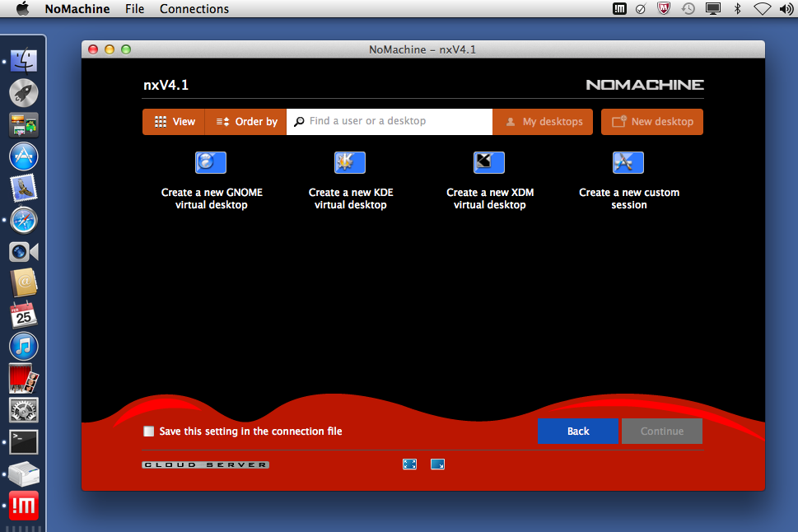
Task: Open the printer icon in the Dock
Action: coord(23,474)
